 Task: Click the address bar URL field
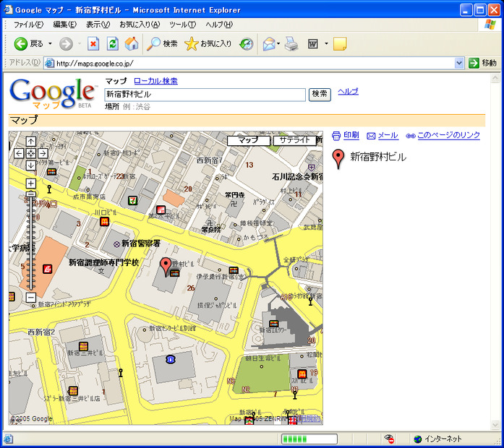(255, 64)
